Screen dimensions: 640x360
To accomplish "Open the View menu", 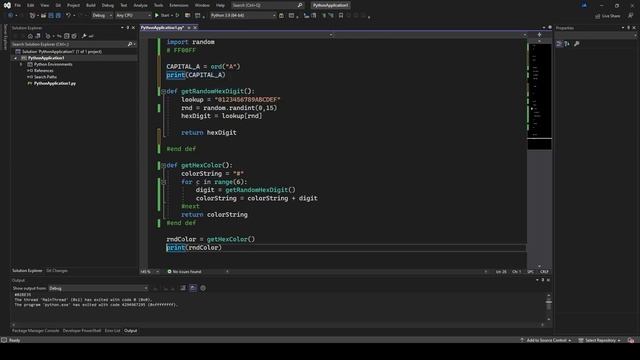I will coord(44,5).
